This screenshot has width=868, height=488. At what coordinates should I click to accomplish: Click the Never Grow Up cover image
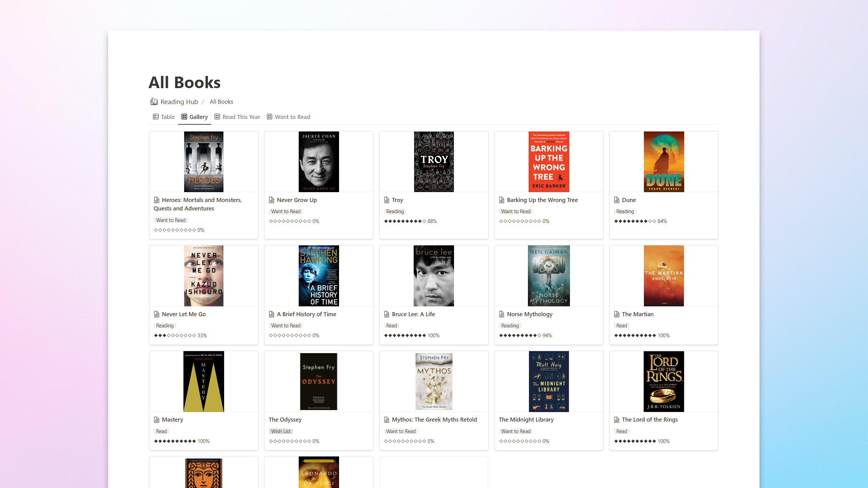319,162
